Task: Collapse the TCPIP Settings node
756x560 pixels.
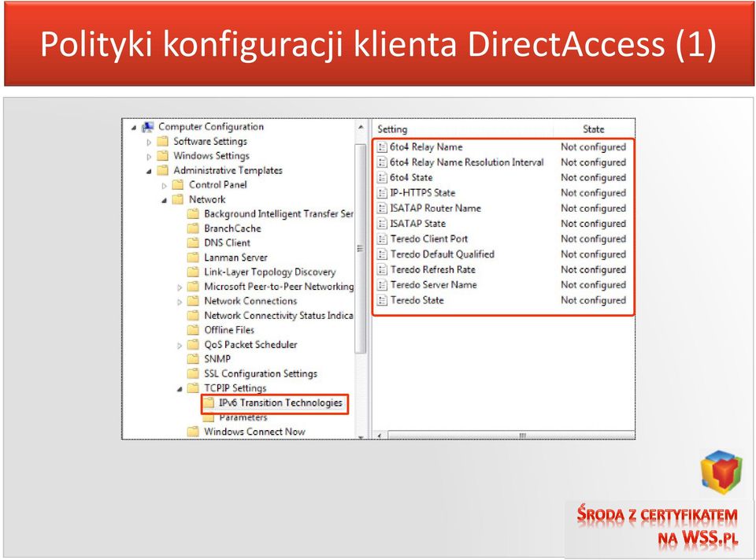Action: pos(180,389)
